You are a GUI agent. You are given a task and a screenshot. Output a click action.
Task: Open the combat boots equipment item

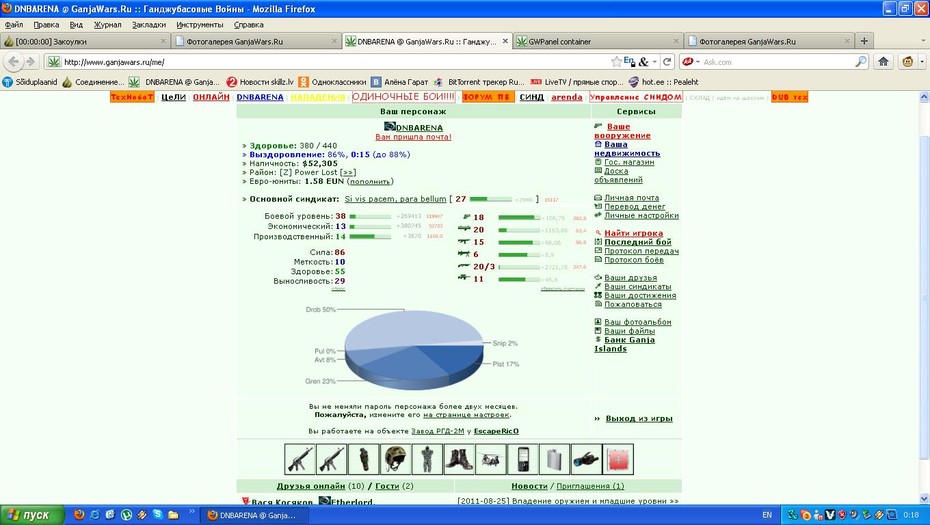pyautogui.click(x=459, y=459)
